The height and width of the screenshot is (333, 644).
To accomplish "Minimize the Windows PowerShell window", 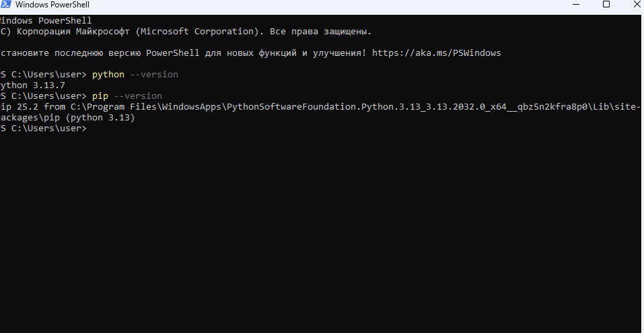I will (576, 5).
